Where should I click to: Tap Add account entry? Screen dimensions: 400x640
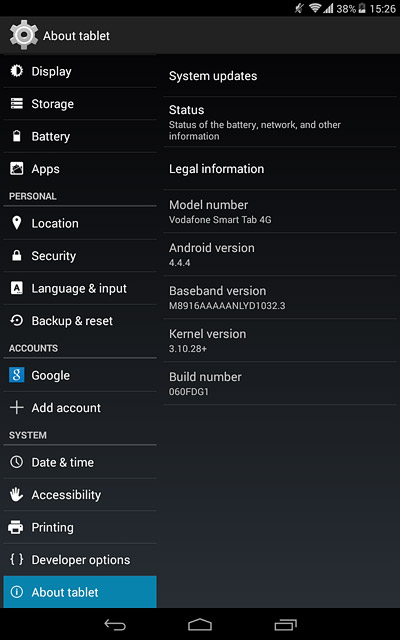[x=80, y=408]
